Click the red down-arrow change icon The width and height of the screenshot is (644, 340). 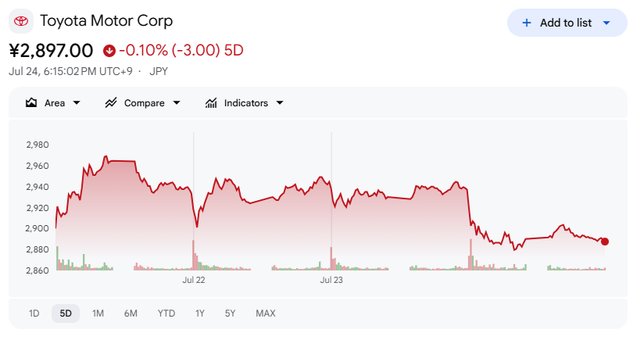[109, 51]
